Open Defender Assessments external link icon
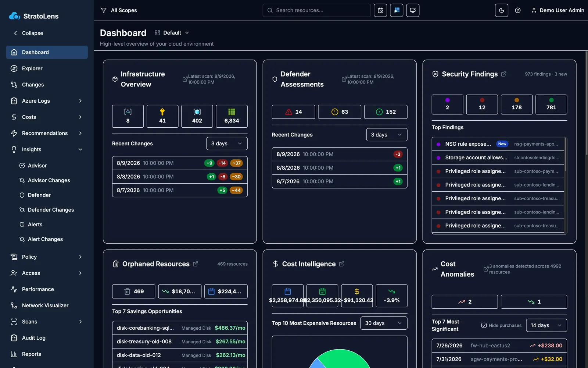Viewport: 588px width, 368px height. (344, 79)
